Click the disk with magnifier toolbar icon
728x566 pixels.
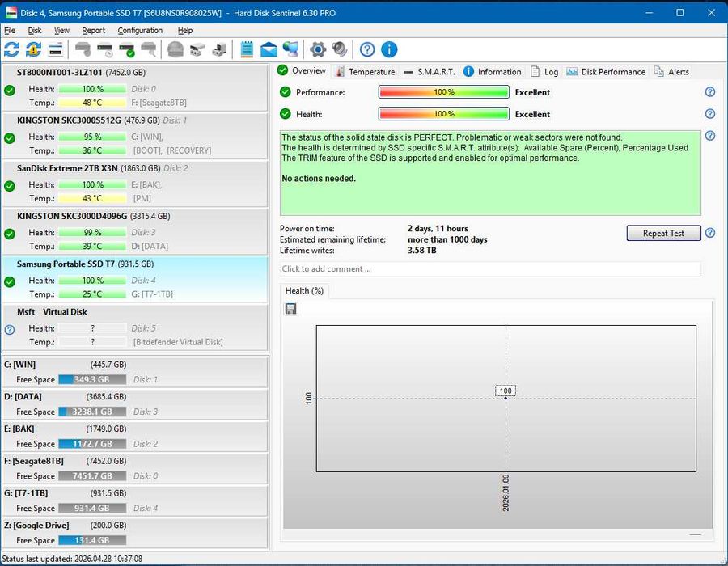(x=149, y=49)
